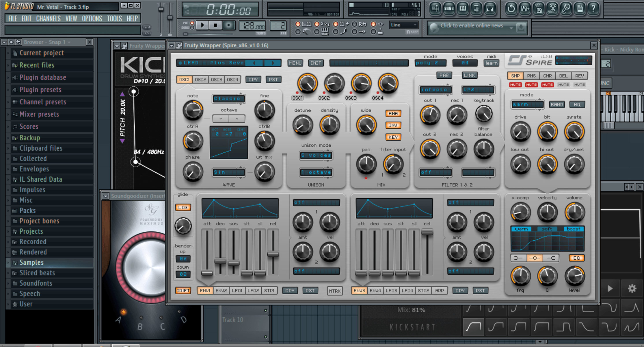Go to next Spire preset arrow
This screenshot has height=347, width=644.
pos(273,63)
